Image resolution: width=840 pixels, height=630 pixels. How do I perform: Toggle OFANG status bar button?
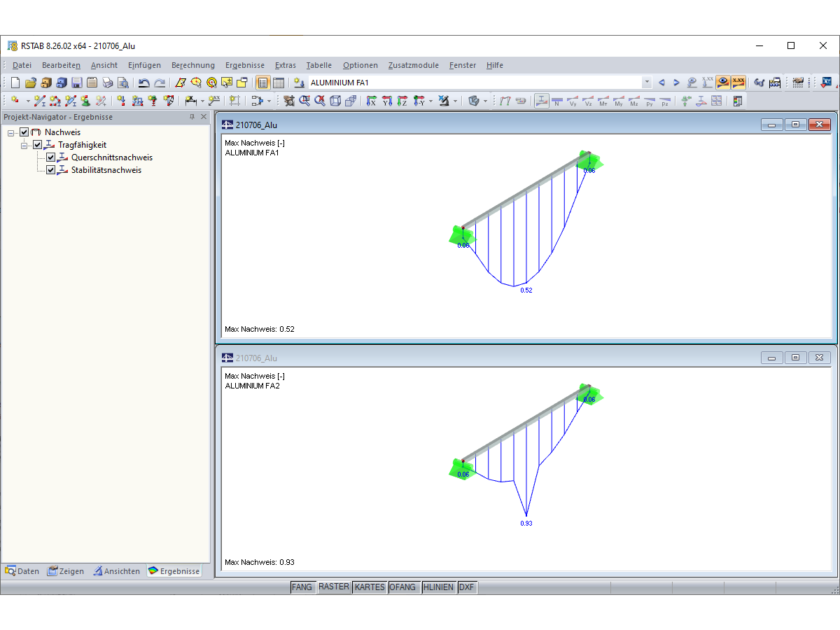click(x=402, y=587)
